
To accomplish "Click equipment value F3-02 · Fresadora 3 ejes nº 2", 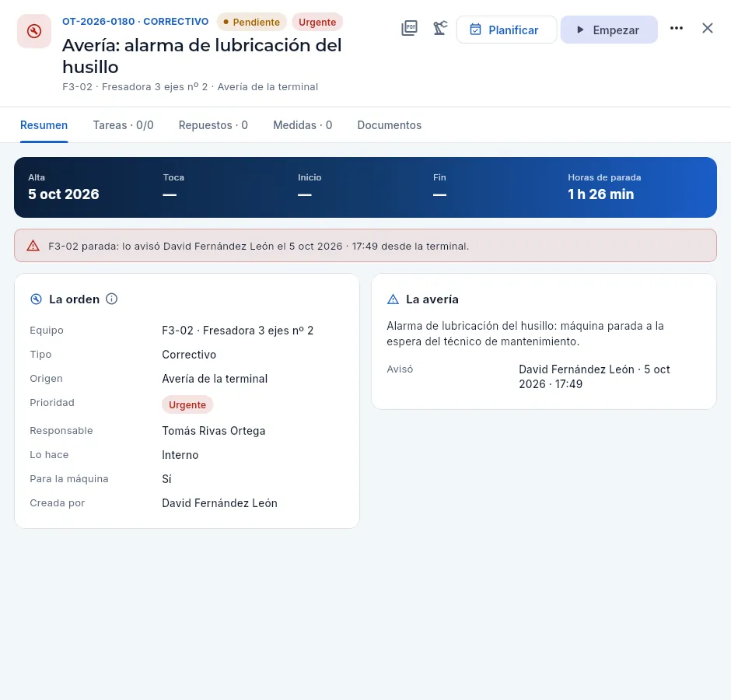I will point(238,331).
